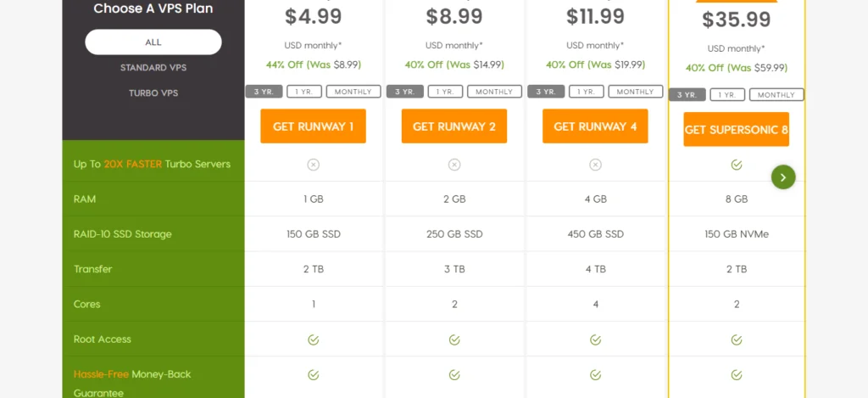This screenshot has width=868, height=398.
Task: Select MONTHLY billing for the $8.99 plan
Action: (x=493, y=92)
